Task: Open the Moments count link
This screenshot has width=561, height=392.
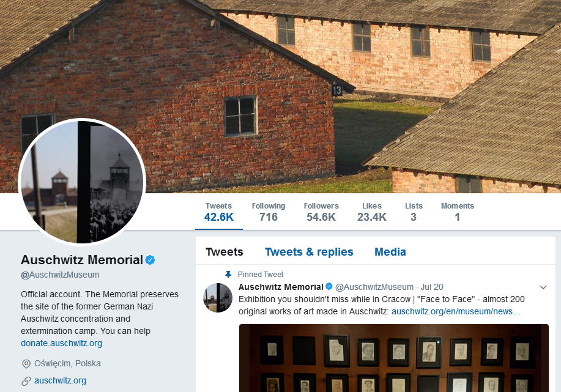Action: pyautogui.click(x=457, y=212)
